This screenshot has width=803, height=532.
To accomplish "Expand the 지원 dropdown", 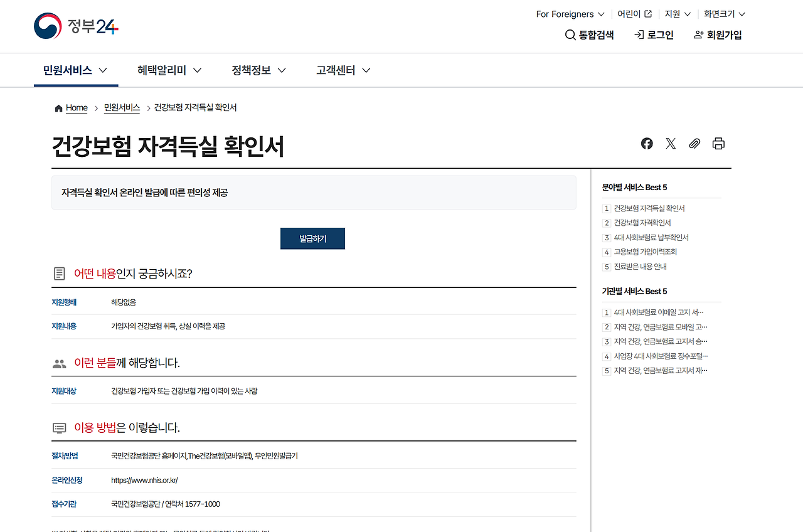I will pyautogui.click(x=678, y=14).
